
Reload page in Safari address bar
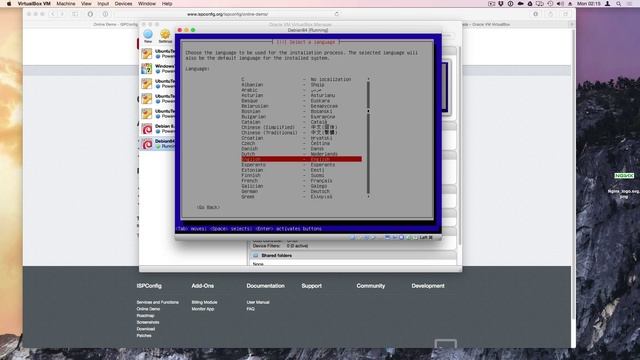pos(336,14)
